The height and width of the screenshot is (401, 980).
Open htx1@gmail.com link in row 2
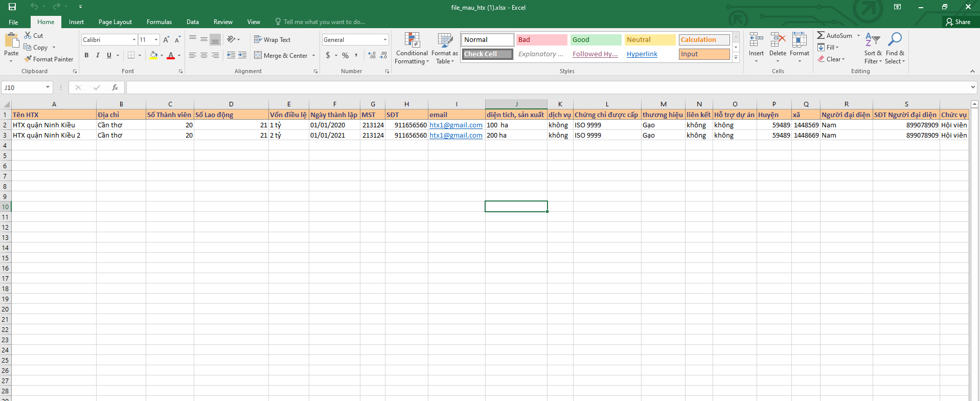point(456,125)
